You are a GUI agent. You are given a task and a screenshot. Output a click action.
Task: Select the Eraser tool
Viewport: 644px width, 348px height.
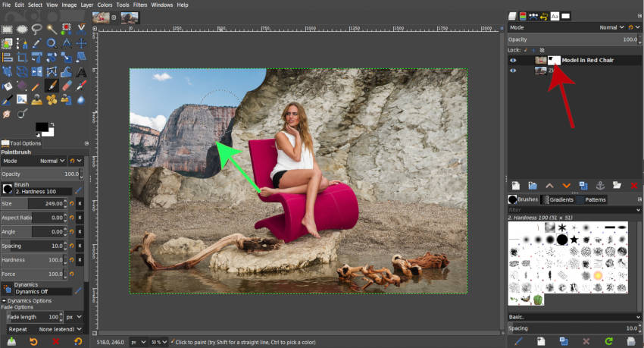[66, 86]
